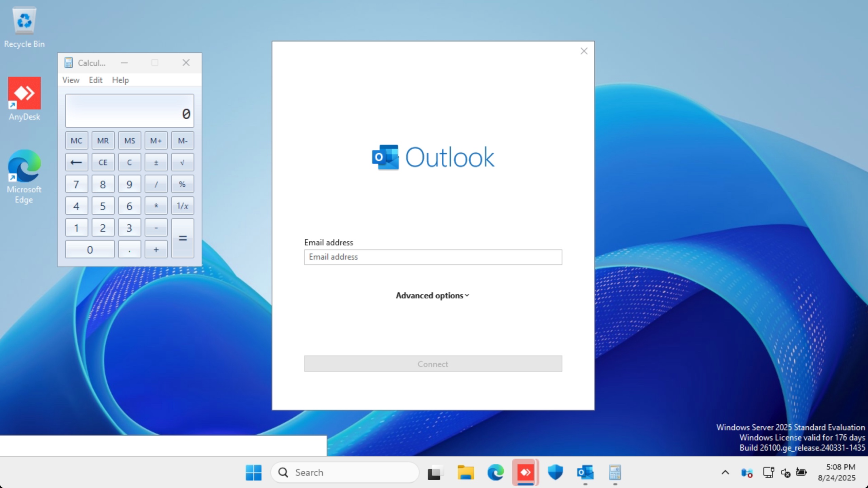Expand Advanced options in Outlook
Screen dimensions: 868x488
pos(432,295)
